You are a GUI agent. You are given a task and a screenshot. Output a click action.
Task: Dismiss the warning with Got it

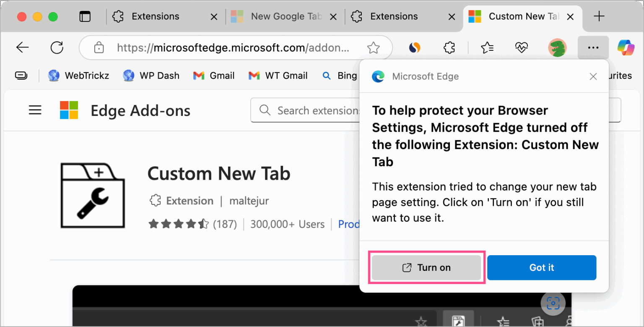click(x=542, y=267)
